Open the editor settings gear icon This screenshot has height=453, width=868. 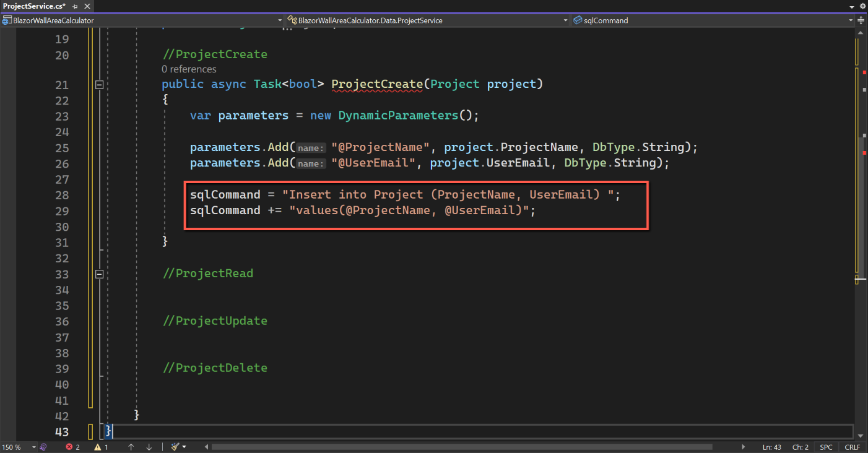tap(862, 5)
